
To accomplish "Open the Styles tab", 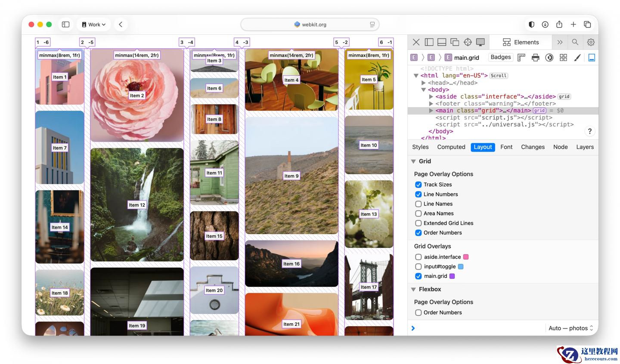I will (x=420, y=147).
